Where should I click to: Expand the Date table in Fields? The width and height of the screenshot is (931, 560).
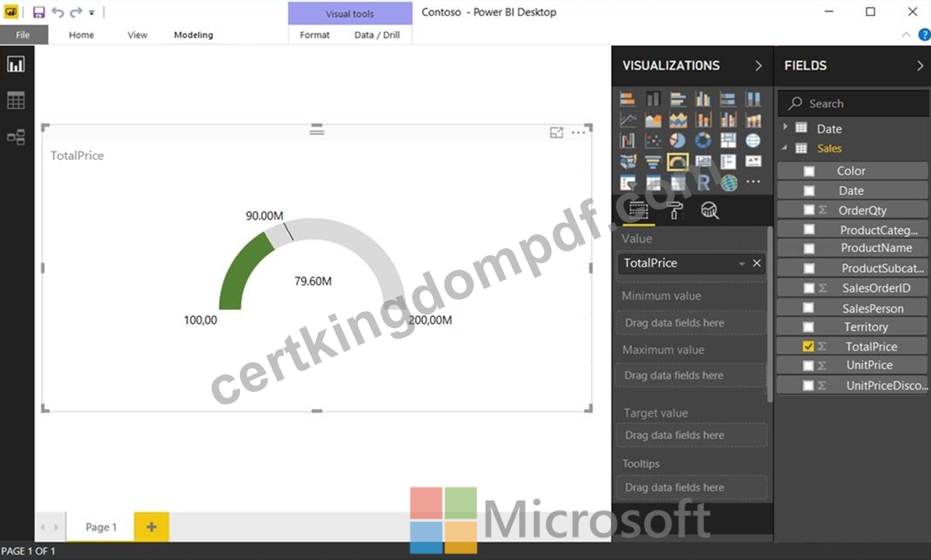click(x=786, y=127)
